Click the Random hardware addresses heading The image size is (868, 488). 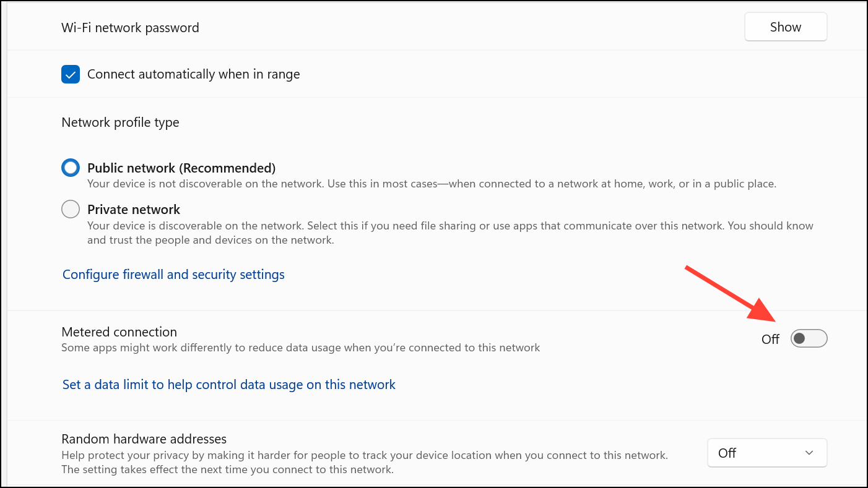144,439
